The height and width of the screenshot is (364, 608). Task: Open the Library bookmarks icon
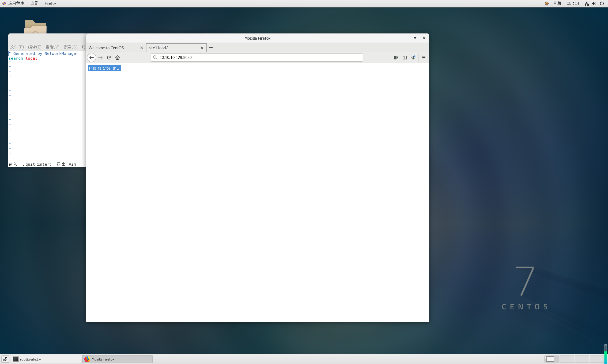[396, 58]
